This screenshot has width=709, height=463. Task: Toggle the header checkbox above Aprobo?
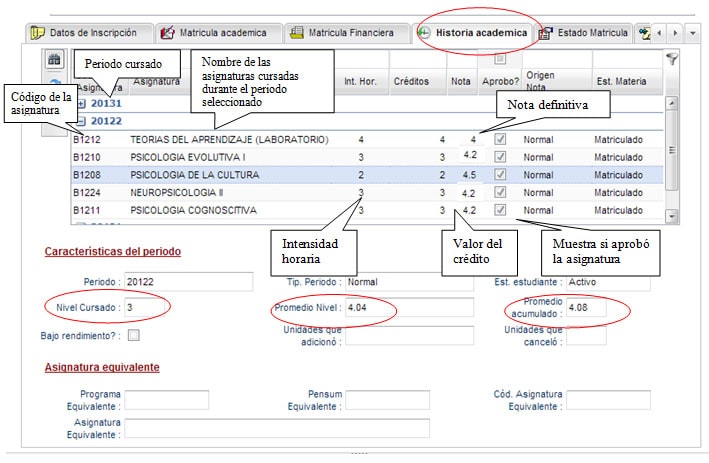(500, 59)
